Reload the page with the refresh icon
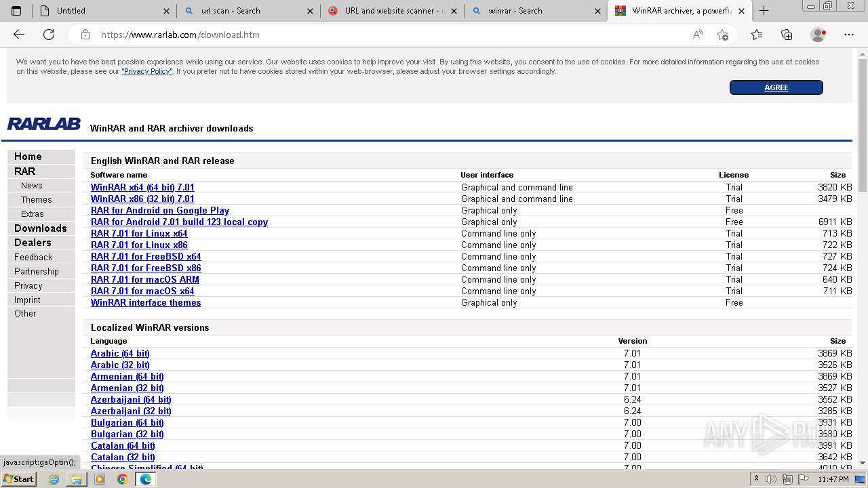Image resolution: width=868 pixels, height=488 pixels. 49,35
